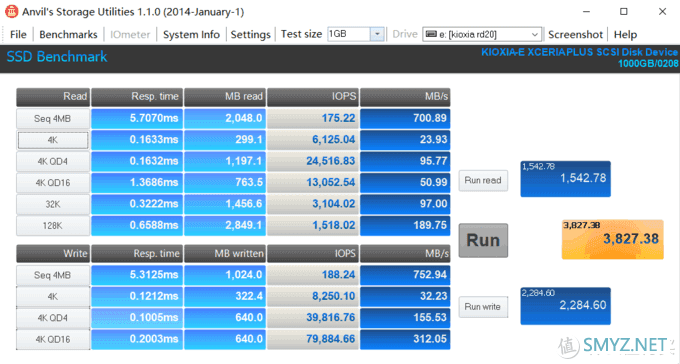Click the large Run button
The width and height of the screenshot is (680, 364).
click(483, 240)
